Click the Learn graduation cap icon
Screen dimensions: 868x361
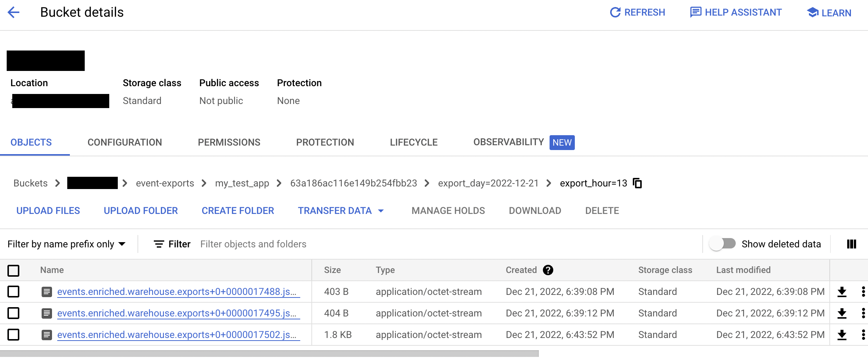coord(813,13)
